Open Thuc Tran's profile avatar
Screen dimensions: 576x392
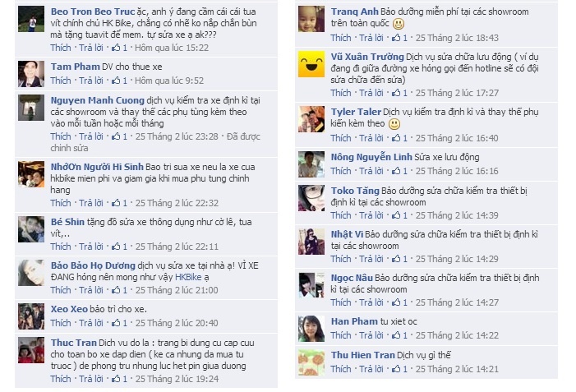31,350
